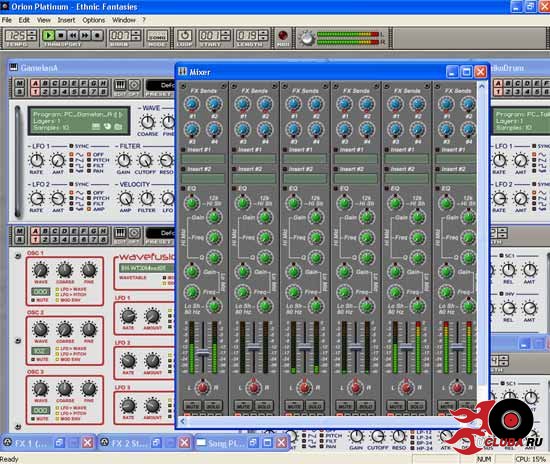Toggle MUTE for Wavefusion OSC 1
Screen dimensions: 550x464
33,300
